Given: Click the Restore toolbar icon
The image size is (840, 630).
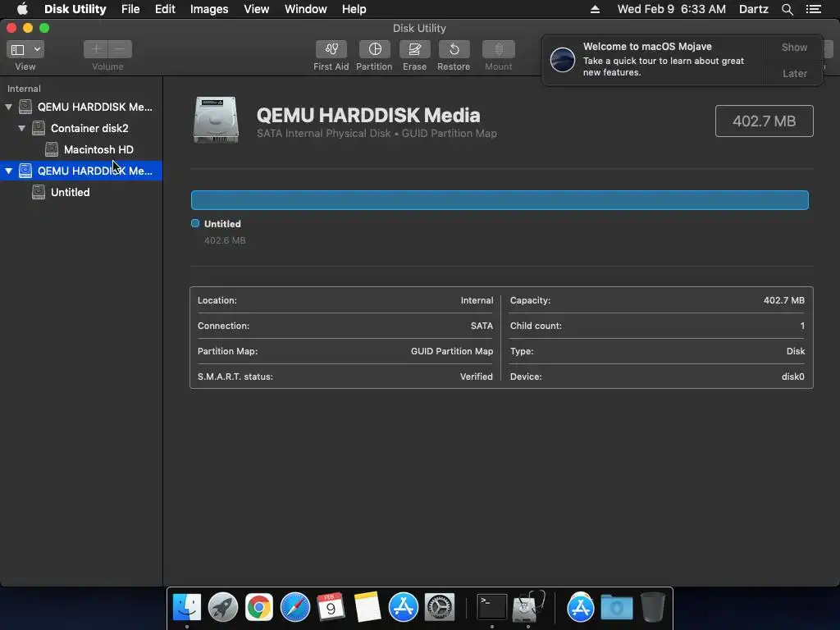Looking at the screenshot, I should click(x=454, y=49).
